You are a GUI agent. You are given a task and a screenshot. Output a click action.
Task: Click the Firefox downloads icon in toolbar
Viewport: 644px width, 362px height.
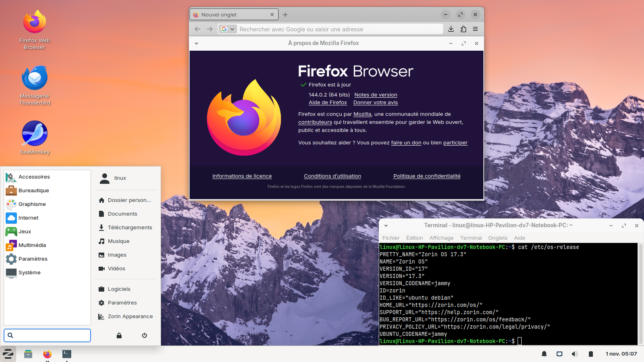click(x=451, y=29)
